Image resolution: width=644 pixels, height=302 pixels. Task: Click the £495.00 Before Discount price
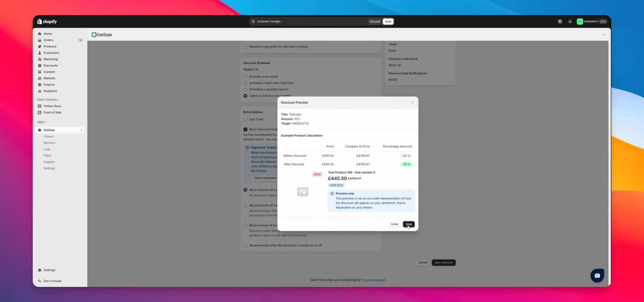coord(328,156)
